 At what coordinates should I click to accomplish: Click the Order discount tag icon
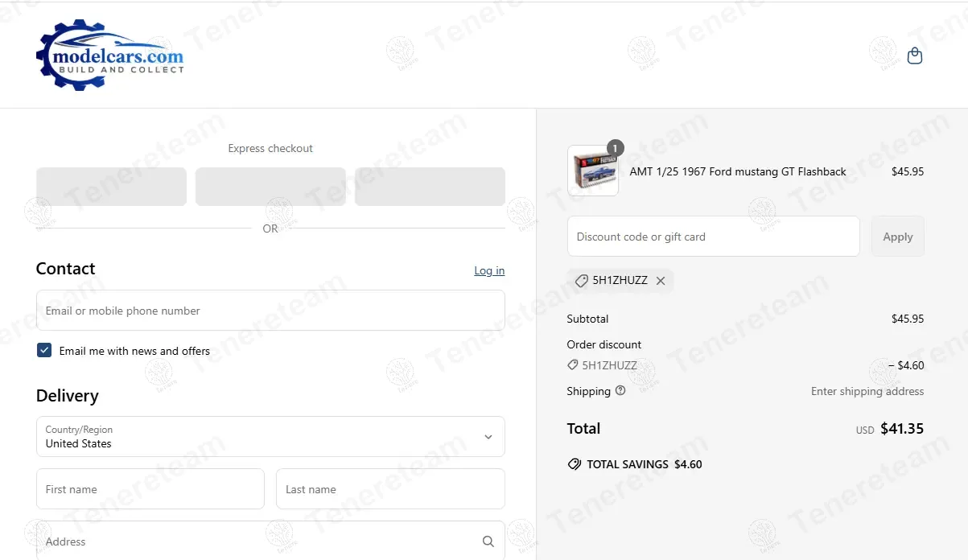click(572, 365)
